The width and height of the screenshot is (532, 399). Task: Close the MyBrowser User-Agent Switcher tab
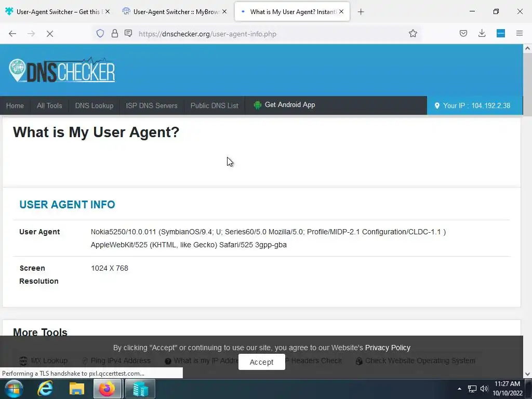click(x=224, y=11)
